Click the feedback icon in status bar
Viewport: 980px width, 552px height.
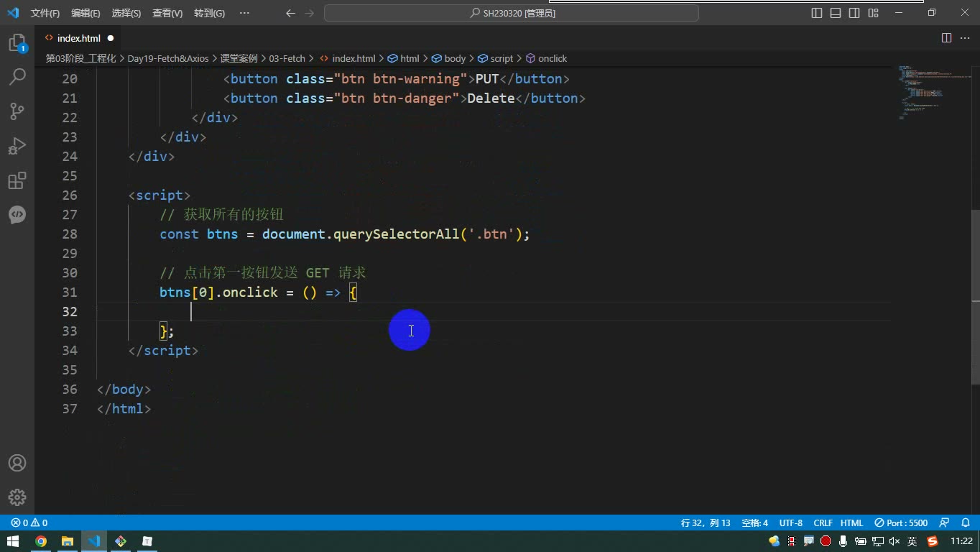coord(944,523)
